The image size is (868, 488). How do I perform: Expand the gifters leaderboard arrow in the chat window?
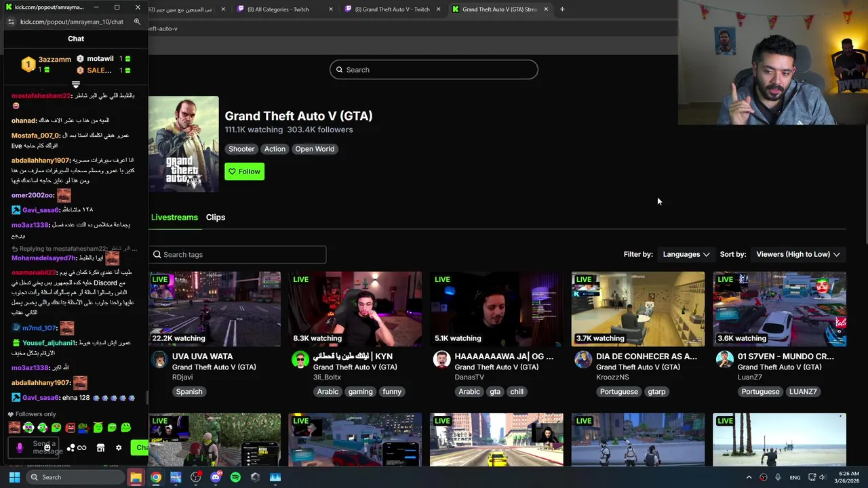pos(76,85)
